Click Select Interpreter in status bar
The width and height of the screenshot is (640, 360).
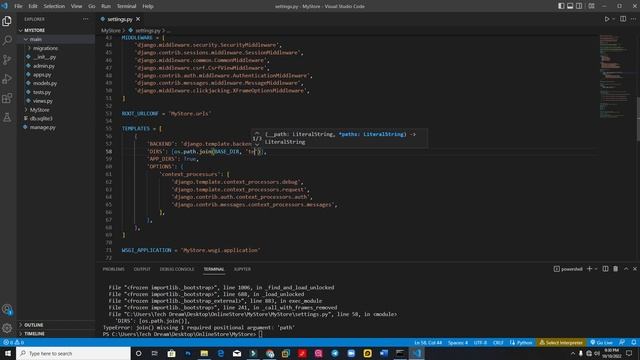pos(561,342)
